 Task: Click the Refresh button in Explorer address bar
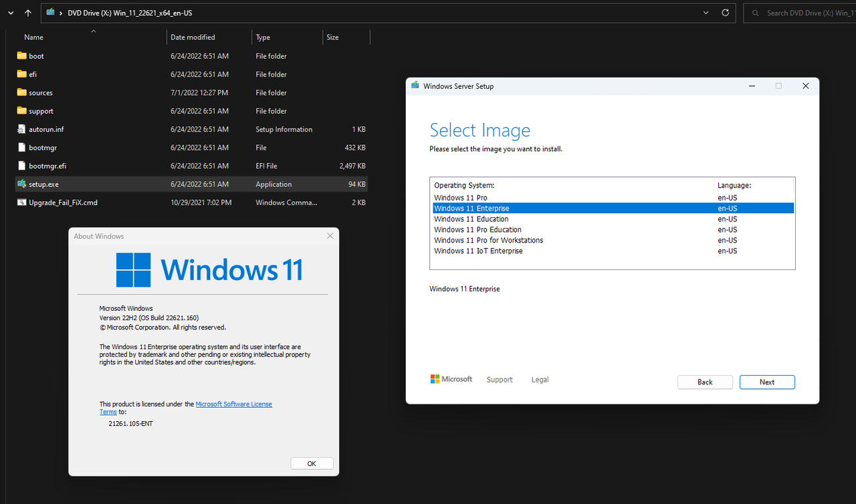click(726, 13)
